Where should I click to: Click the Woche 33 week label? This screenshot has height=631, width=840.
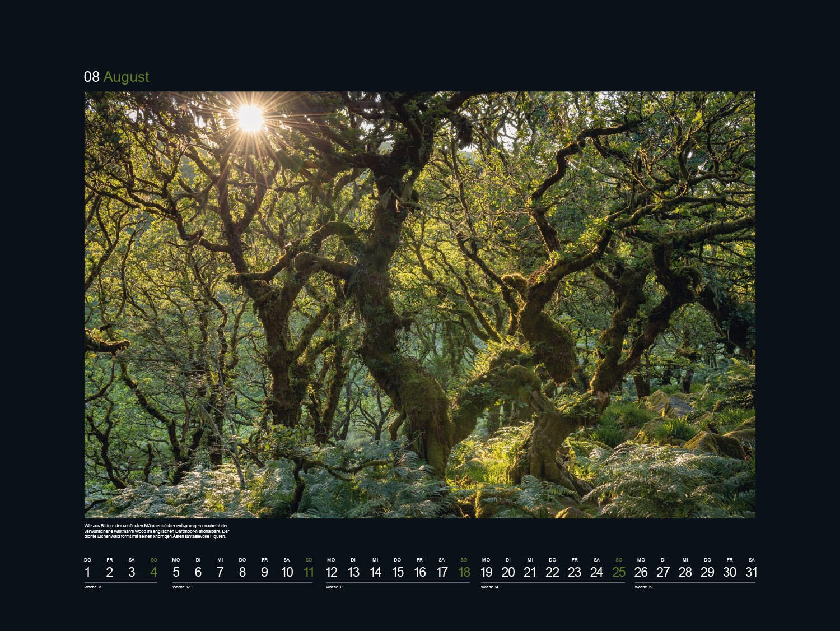tap(335, 587)
